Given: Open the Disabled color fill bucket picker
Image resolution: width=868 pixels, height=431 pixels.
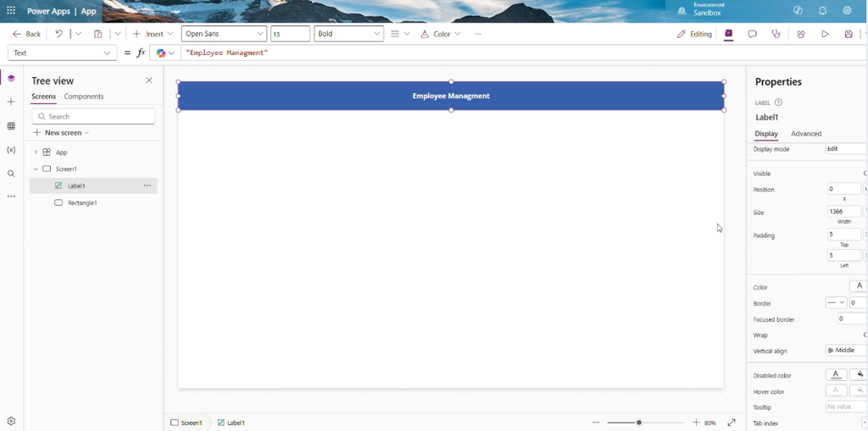Looking at the screenshot, I should [x=860, y=375].
